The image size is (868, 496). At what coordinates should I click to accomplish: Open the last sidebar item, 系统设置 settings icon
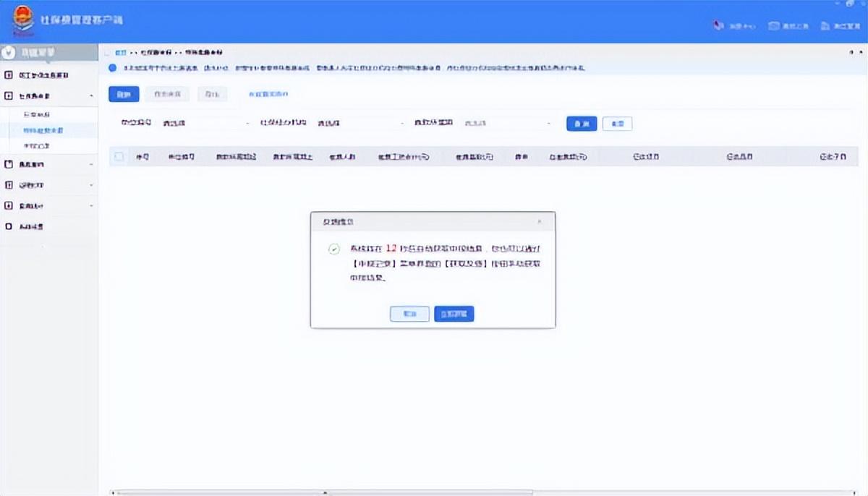[9, 226]
